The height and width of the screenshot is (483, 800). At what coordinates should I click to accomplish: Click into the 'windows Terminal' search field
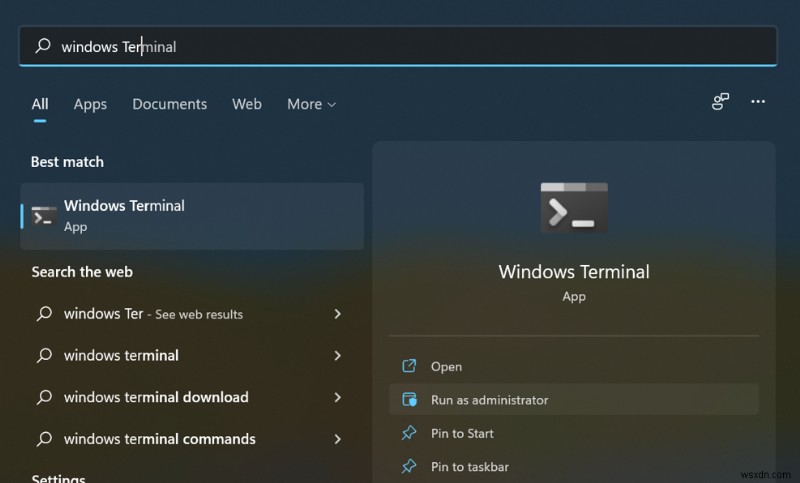[398, 46]
